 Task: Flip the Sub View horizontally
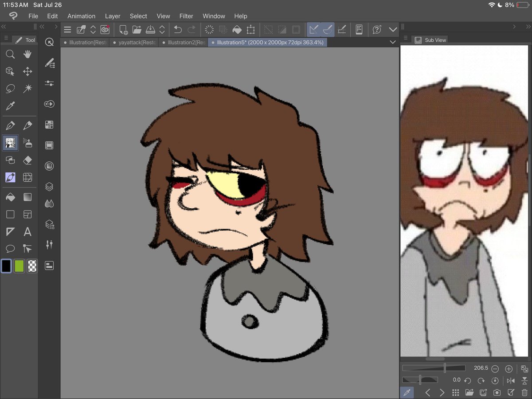(511, 380)
